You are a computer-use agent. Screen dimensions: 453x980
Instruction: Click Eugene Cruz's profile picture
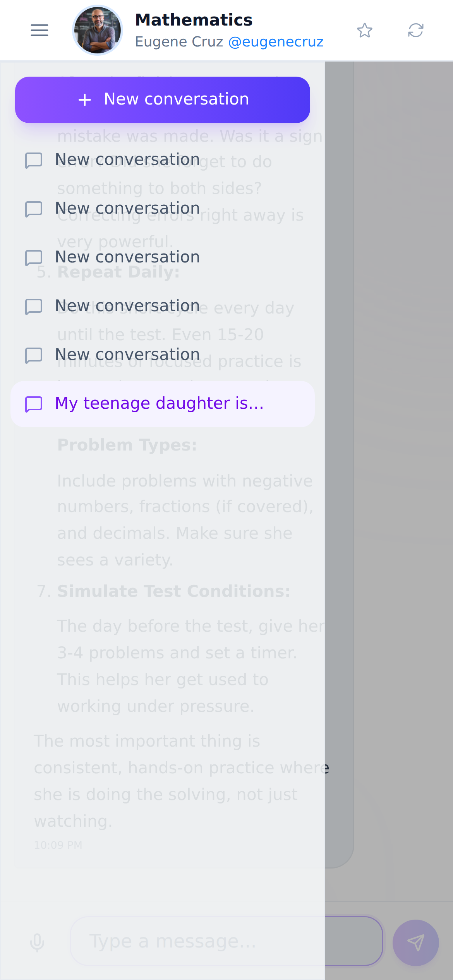tap(98, 30)
